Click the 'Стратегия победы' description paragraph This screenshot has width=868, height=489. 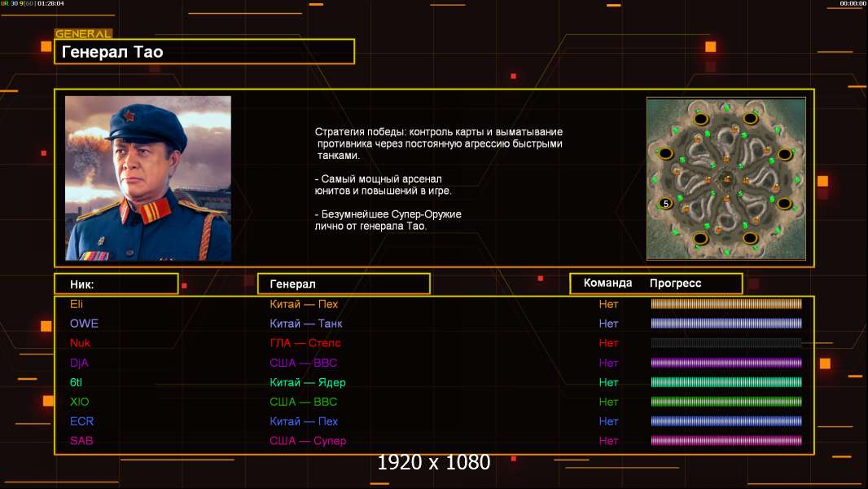[439, 143]
